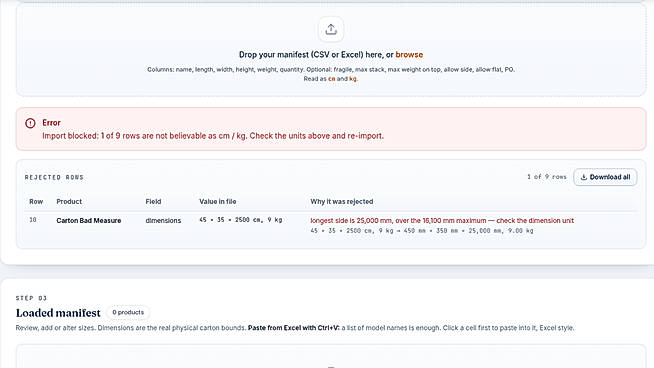Select 'Why it was rejected' header

click(342, 202)
